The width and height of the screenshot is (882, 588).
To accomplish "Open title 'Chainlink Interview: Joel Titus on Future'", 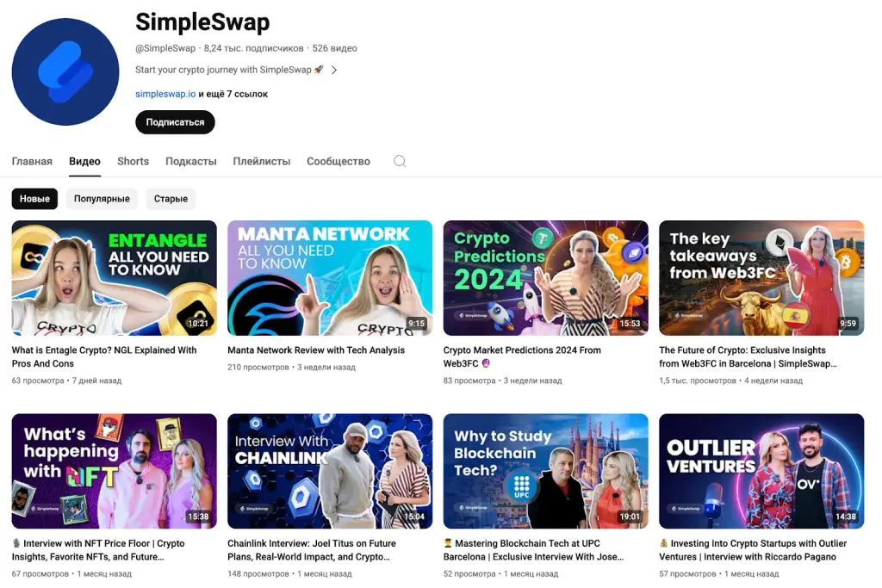I will (312, 550).
